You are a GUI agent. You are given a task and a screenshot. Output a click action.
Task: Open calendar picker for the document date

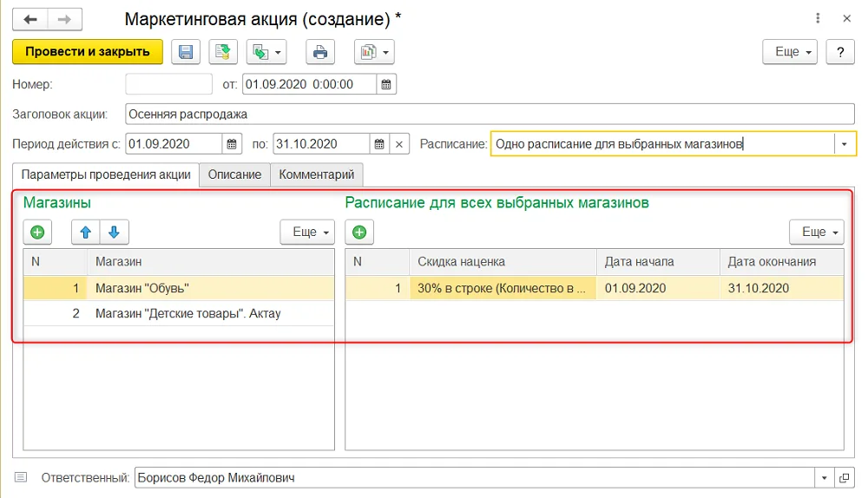386,84
